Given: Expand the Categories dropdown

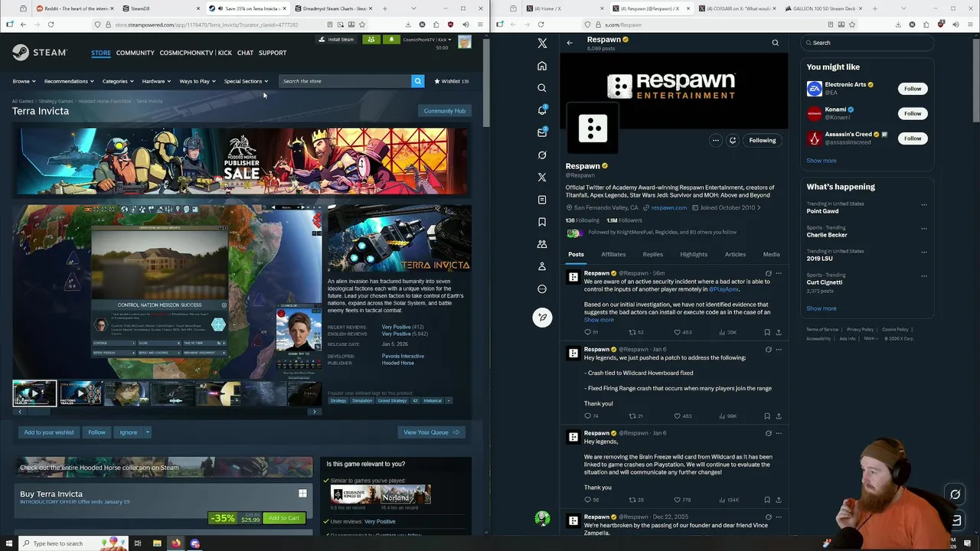Looking at the screenshot, I should (118, 81).
